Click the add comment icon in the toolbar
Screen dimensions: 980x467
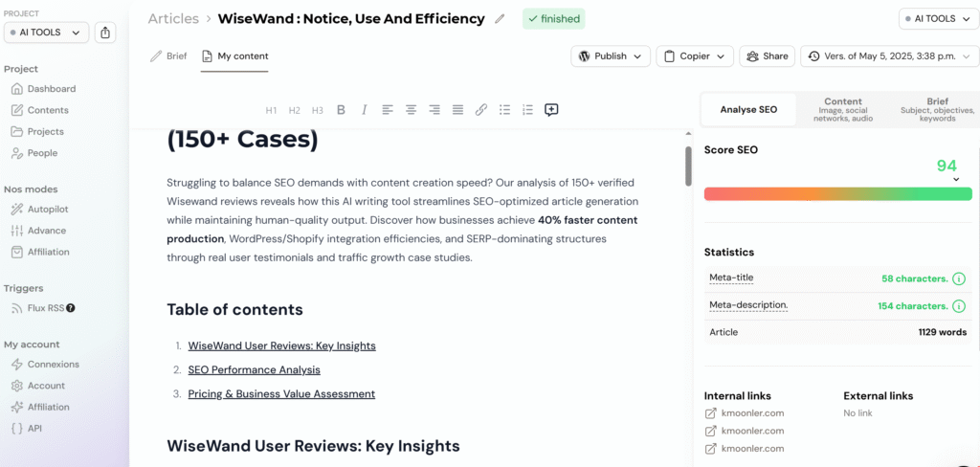551,110
